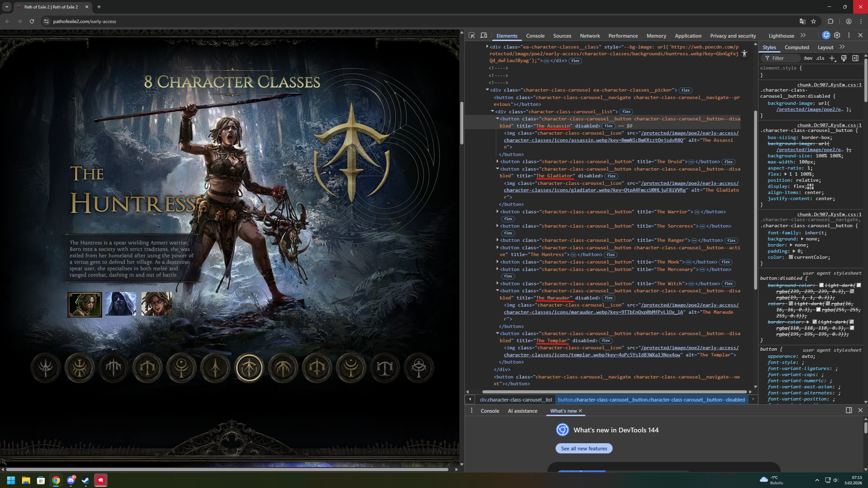Open the AI assistance drawer tab
Viewport: 868px width, 488px height.
point(522,411)
